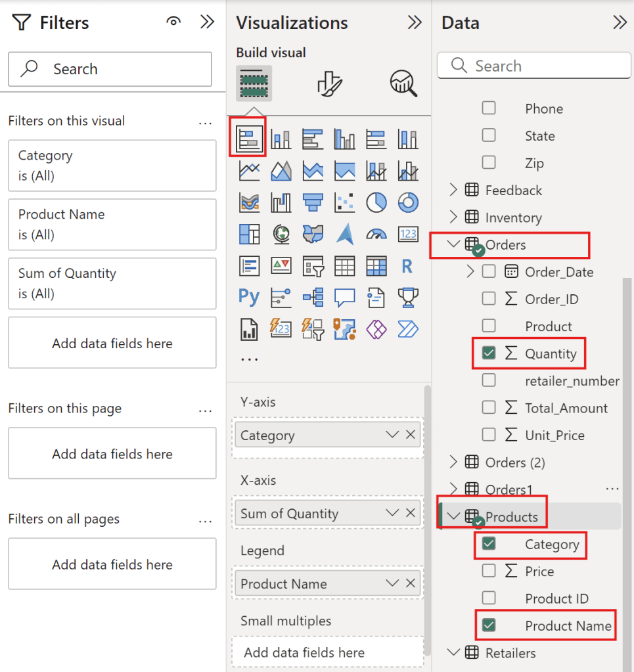Select the Pie chart visualization
Screen dimensions: 634x672
[376, 202]
